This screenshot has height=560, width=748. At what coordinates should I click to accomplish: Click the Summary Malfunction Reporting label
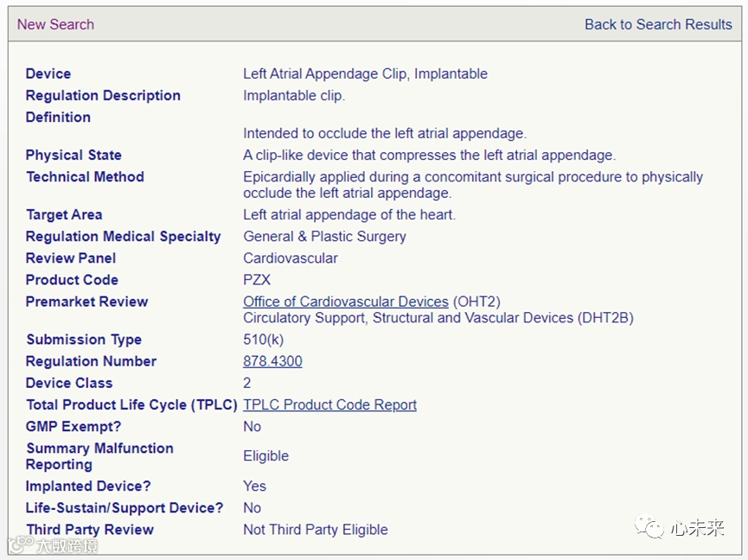click(x=99, y=455)
